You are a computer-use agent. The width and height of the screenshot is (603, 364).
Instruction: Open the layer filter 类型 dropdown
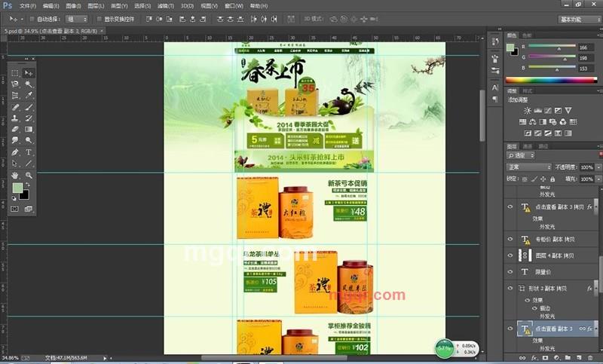521,155
